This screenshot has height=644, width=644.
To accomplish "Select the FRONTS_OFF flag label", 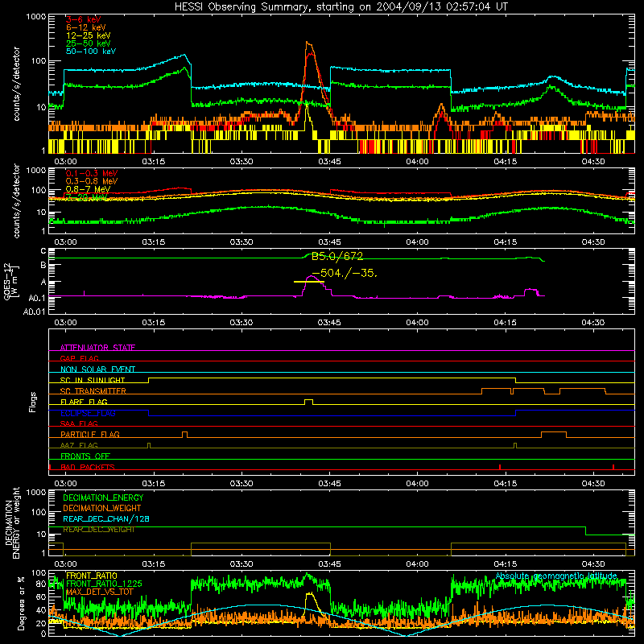I will 85,456.
